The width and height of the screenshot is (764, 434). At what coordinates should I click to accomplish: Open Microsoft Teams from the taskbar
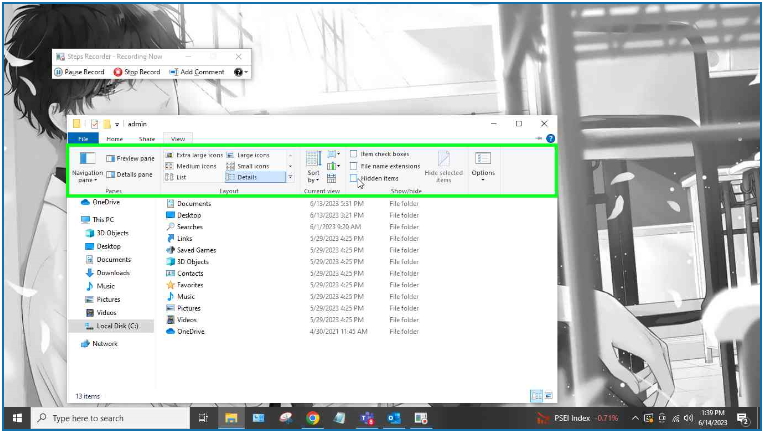366,418
